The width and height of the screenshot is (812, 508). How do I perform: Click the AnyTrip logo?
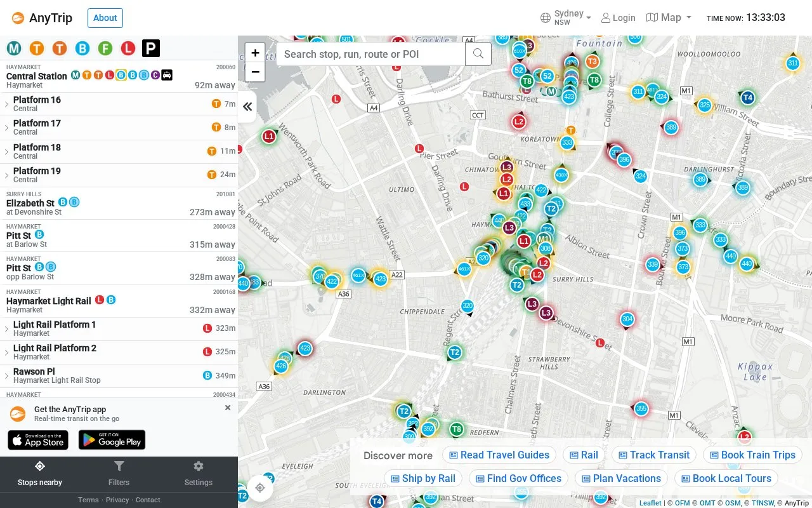(42, 18)
